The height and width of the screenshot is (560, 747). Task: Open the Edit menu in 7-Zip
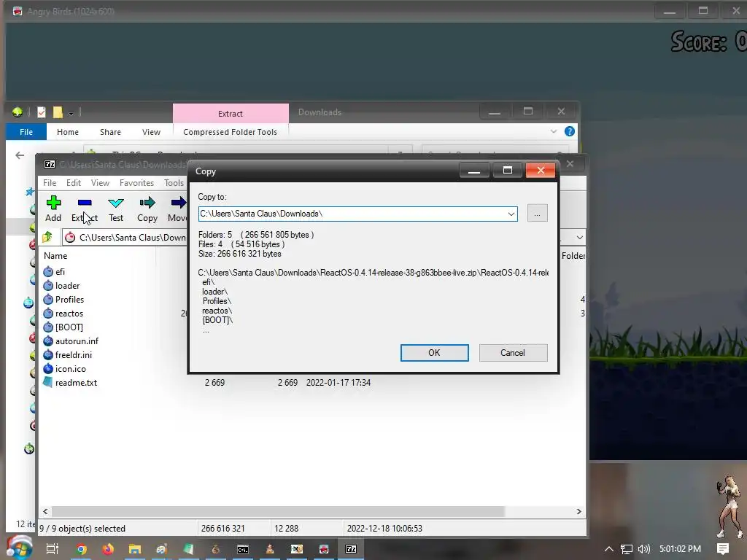[74, 183]
